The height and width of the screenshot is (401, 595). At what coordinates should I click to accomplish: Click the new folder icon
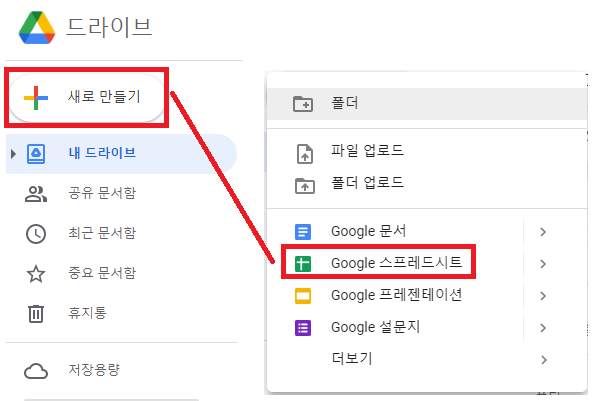pos(303,104)
